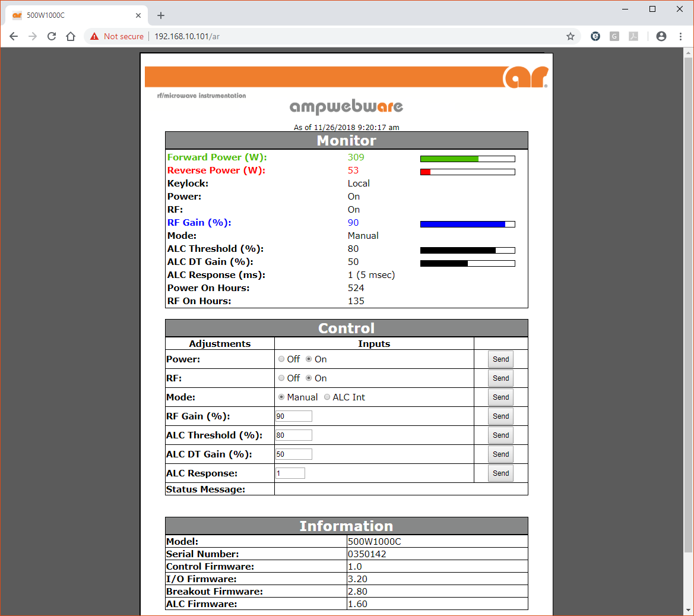Focus the ALC DT Gain input box

click(x=294, y=454)
